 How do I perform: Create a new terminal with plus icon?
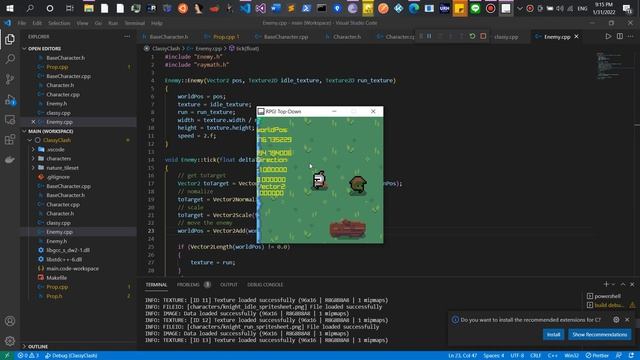[x=606, y=284]
